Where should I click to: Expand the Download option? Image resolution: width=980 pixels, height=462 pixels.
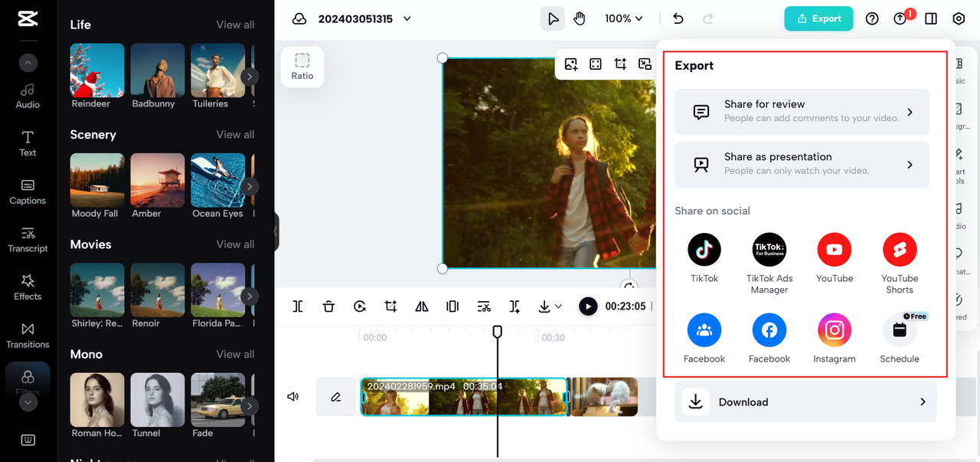805,402
